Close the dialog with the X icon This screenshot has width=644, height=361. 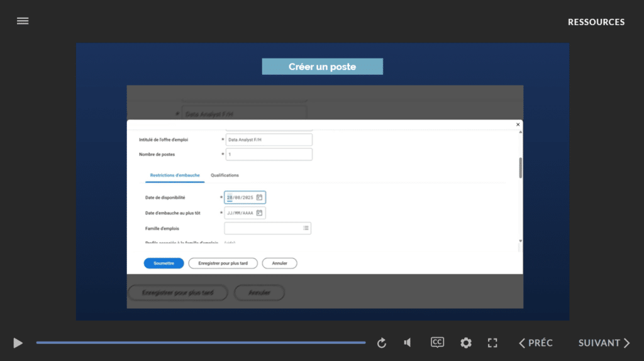tap(518, 125)
